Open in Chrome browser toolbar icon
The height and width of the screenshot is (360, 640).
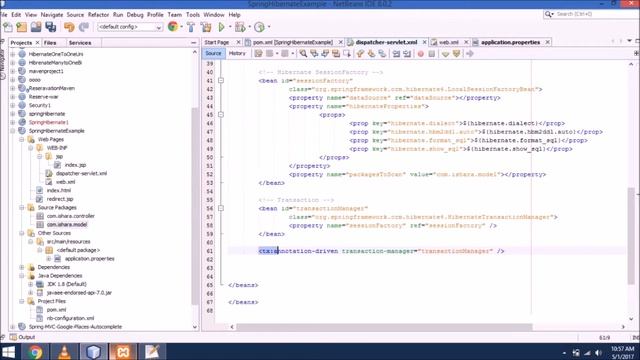(x=173, y=27)
